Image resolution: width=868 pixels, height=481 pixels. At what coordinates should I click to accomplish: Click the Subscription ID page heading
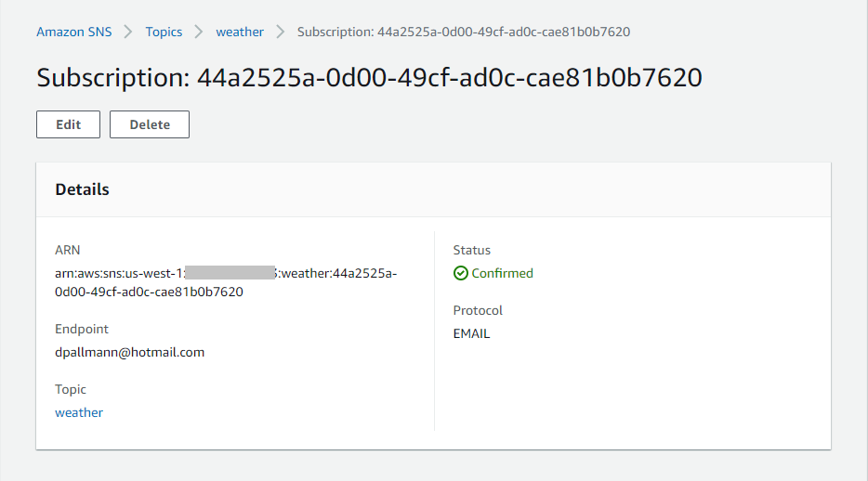369,77
